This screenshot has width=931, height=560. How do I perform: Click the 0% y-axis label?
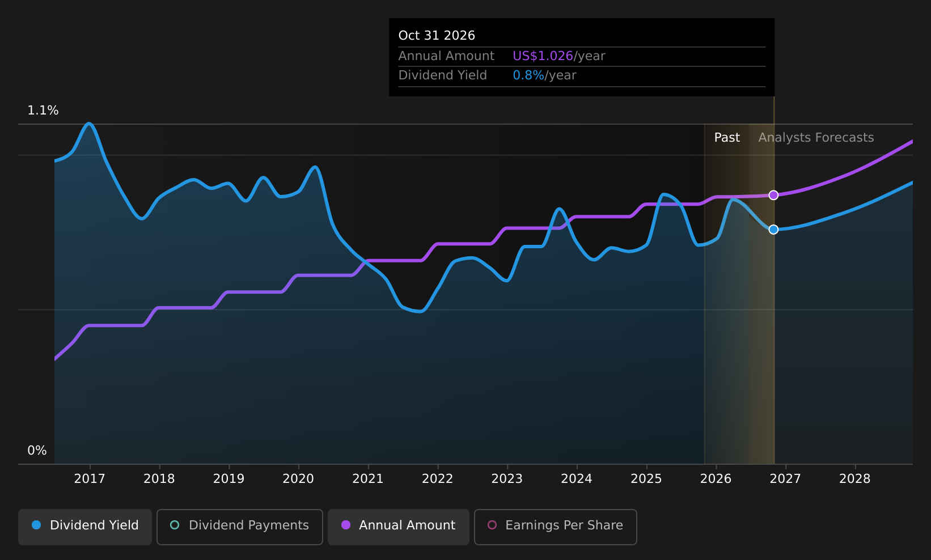(37, 451)
